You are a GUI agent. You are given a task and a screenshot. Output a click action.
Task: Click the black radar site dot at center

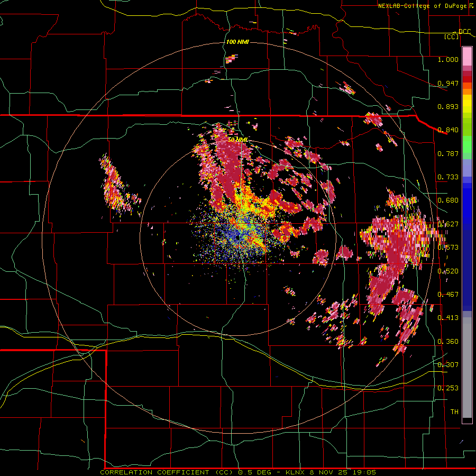pyautogui.click(x=237, y=238)
